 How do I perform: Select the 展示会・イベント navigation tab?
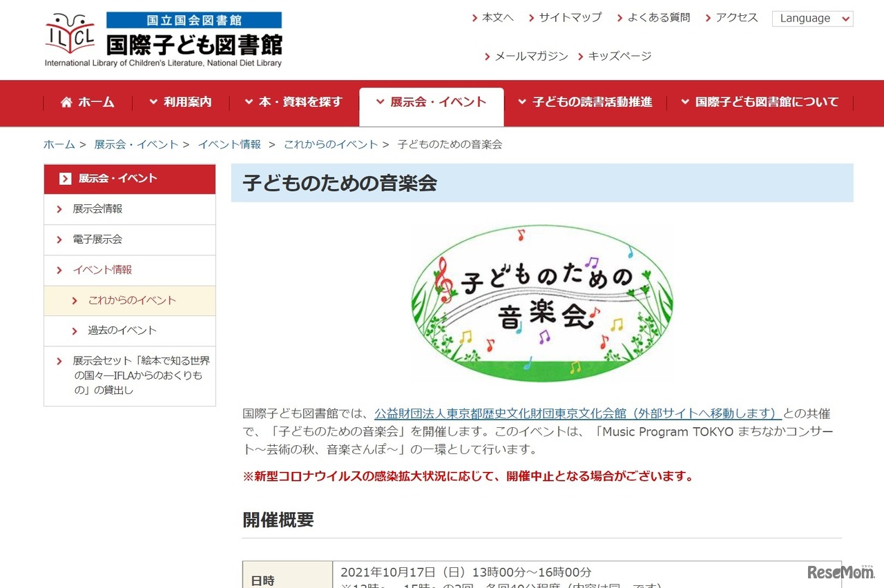click(432, 102)
